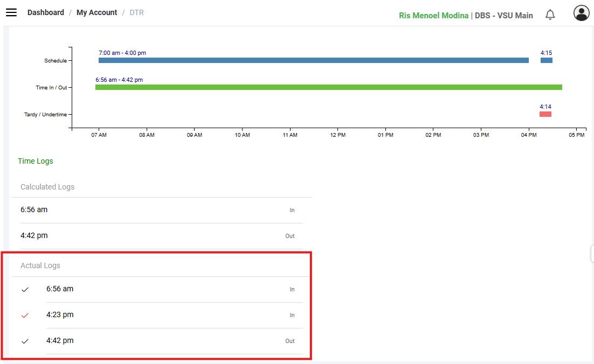
Task: Click red checkmark beside 4:23 pm log
Action: [25, 316]
